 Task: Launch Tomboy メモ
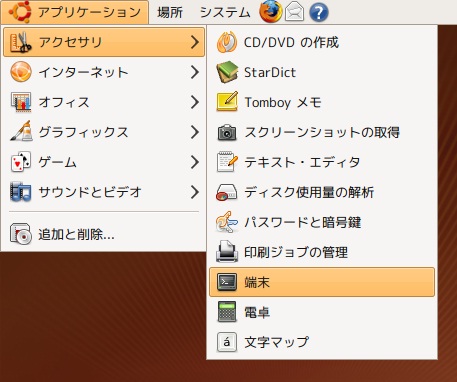pos(322,102)
